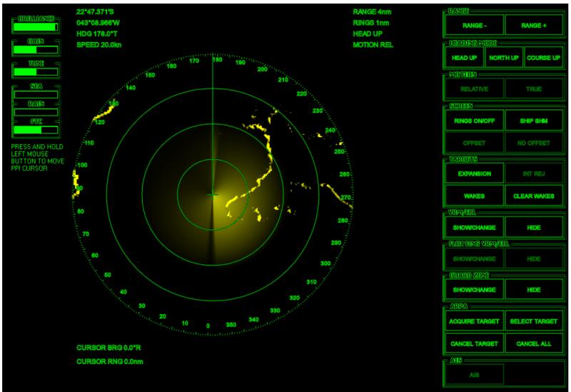Click CLEAR WAKES button
The width and height of the screenshot is (571, 392).
pyautogui.click(x=534, y=196)
